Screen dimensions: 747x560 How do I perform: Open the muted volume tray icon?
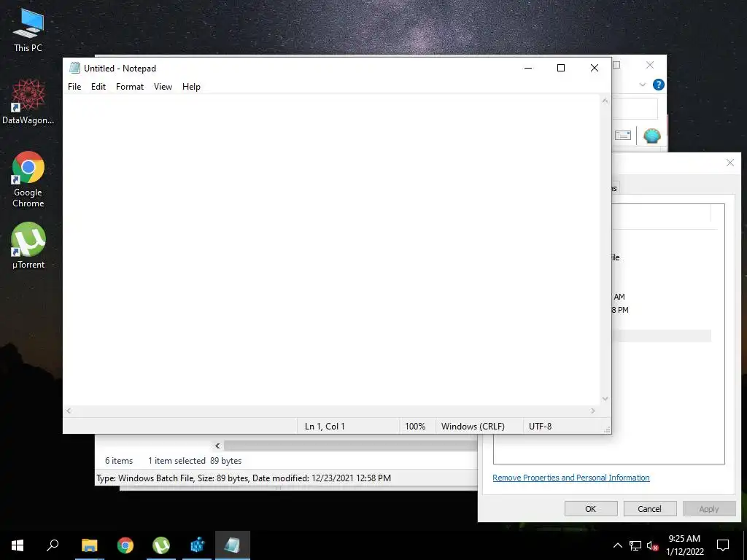(652, 545)
